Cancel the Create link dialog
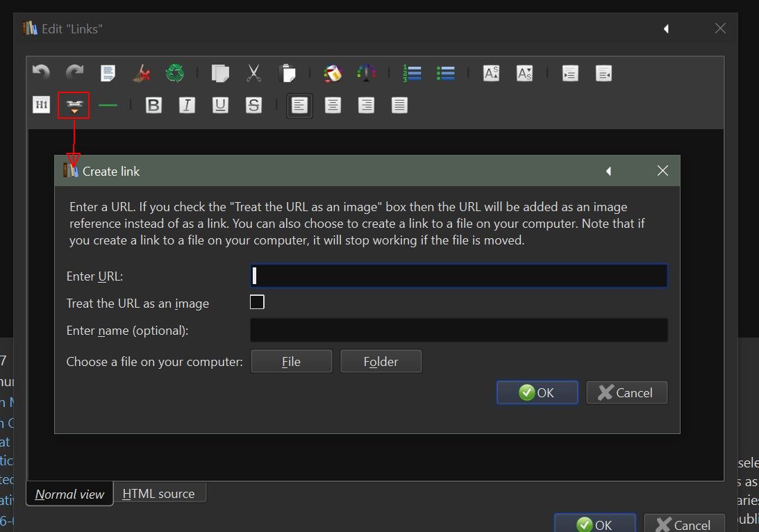759x532 pixels. pos(627,392)
